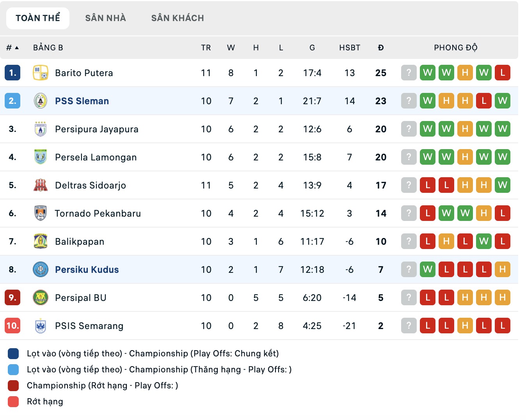Viewport: 526px width, 420px height.
Task: Click the PSS Sleman team name link
Action: (82, 101)
